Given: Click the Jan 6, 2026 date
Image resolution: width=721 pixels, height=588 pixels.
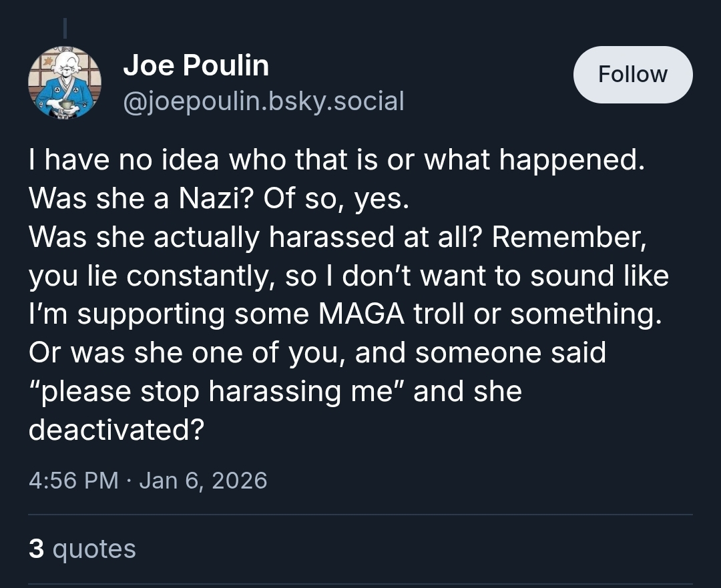Looking at the screenshot, I should pyautogui.click(x=203, y=480).
